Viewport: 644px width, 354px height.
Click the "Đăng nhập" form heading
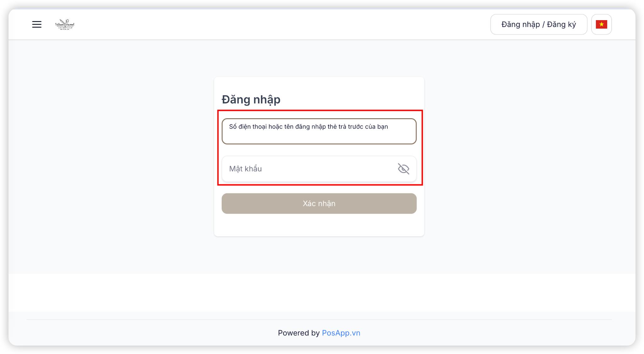pyautogui.click(x=251, y=99)
